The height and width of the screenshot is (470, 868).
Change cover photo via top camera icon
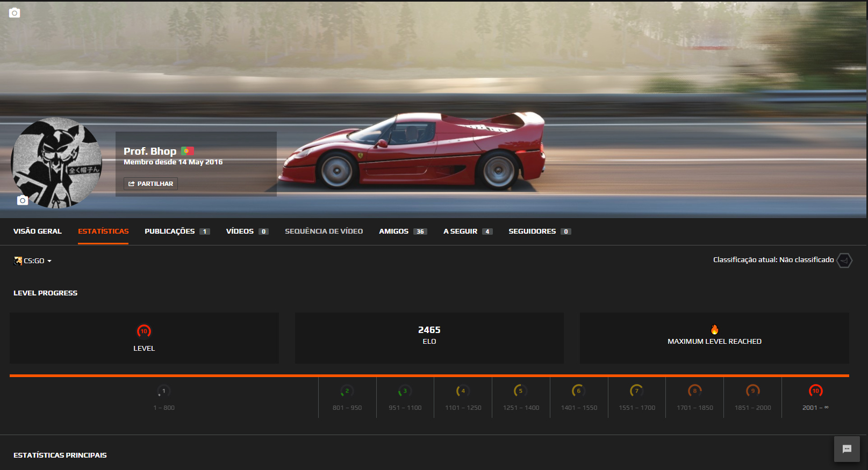pyautogui.click(x=15, y=13)
